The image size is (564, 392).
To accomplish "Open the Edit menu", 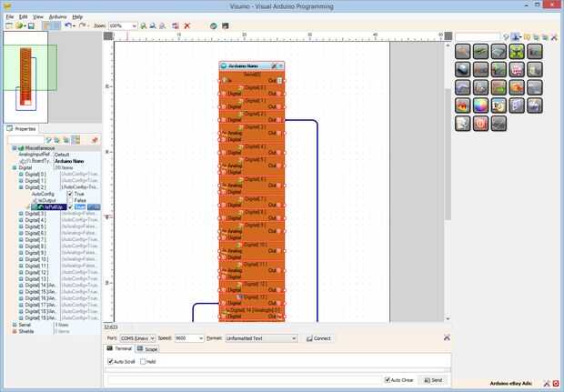I will [x=24, y=17].
